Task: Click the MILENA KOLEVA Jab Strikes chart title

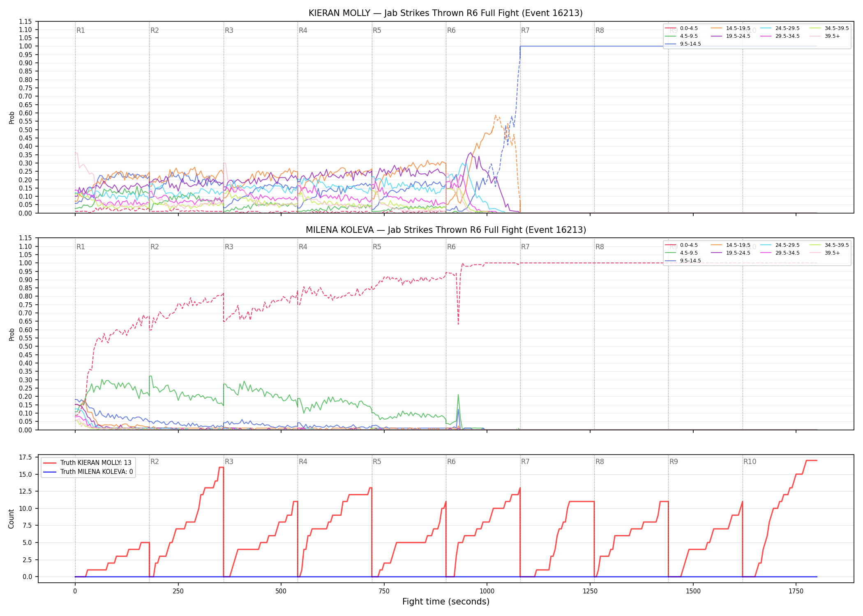Action: (x=445, y=230)
